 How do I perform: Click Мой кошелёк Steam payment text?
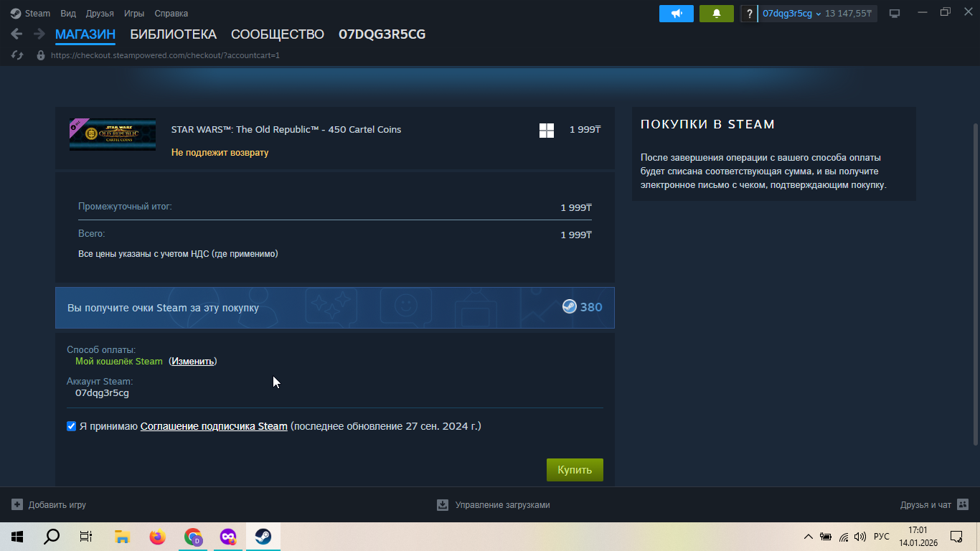point(119,361)
